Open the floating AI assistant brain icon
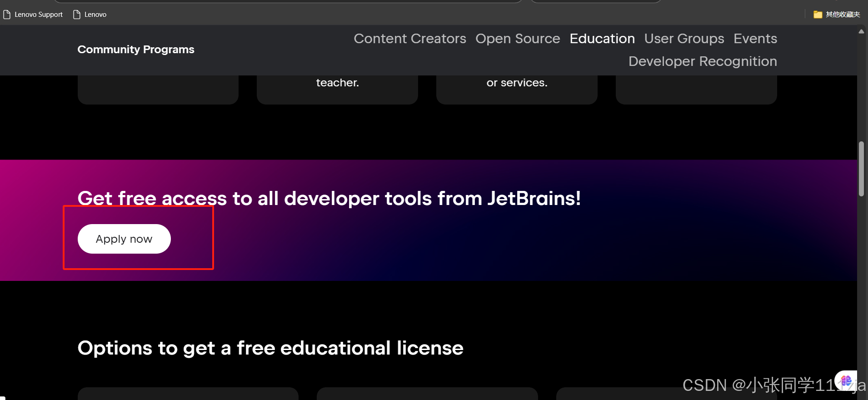The height and width of the screenshot is (400, 868). pos(846,380)
